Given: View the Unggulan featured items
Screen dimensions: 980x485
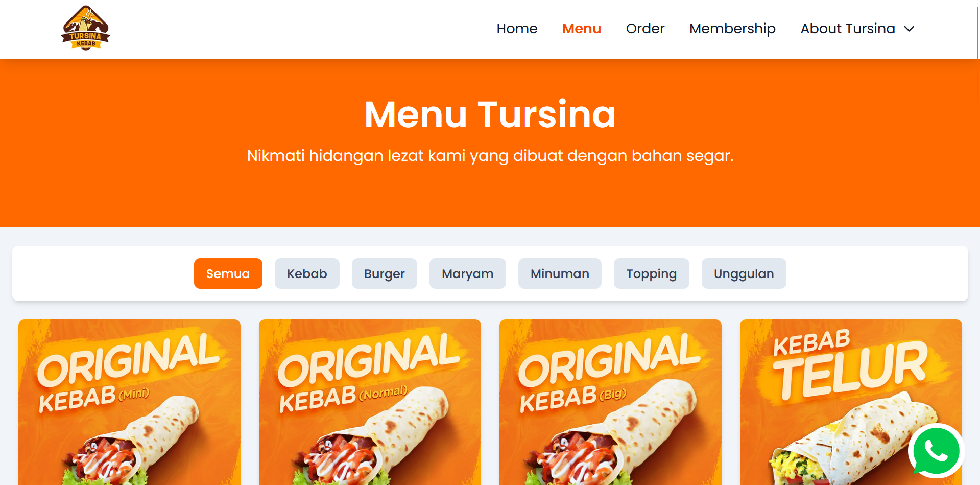Looking at the screenshot, I should coord(744,273).
